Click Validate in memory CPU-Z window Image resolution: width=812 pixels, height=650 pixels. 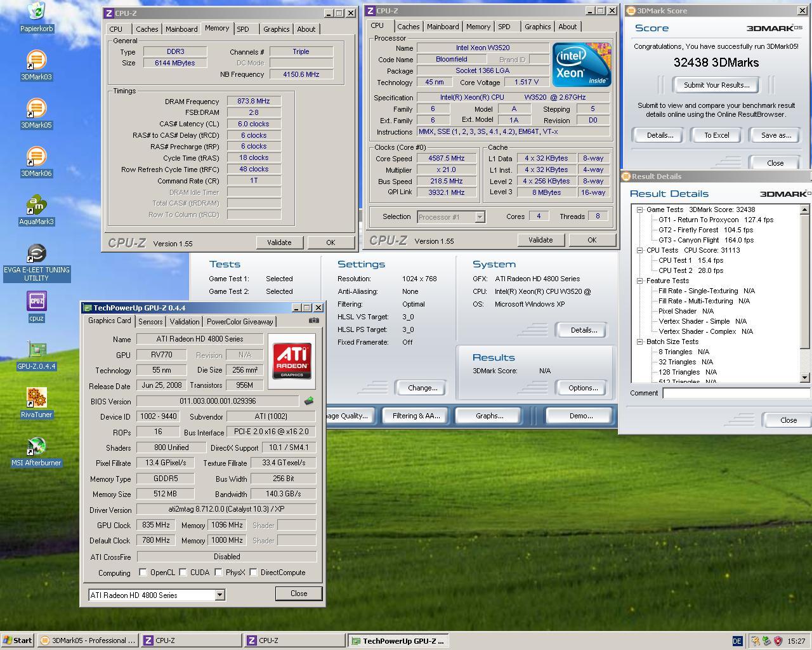pyautogui.click(x=279, y=242)
